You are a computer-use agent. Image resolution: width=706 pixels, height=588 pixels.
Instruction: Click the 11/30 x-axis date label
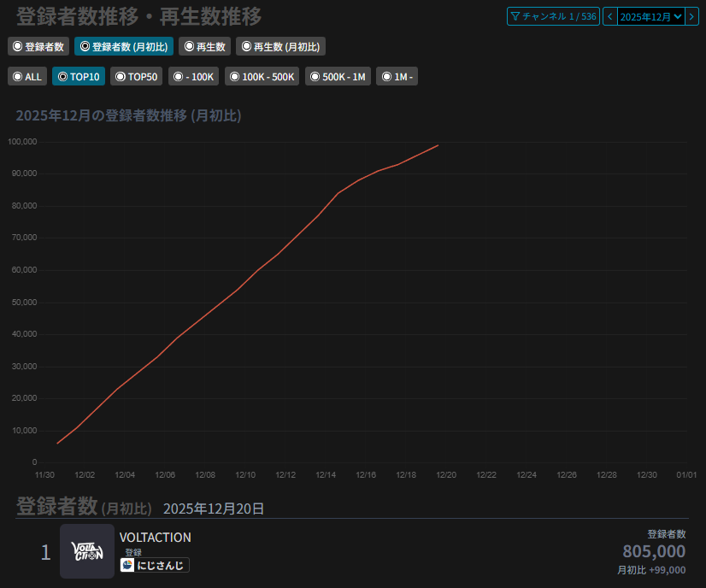point(44,475)
